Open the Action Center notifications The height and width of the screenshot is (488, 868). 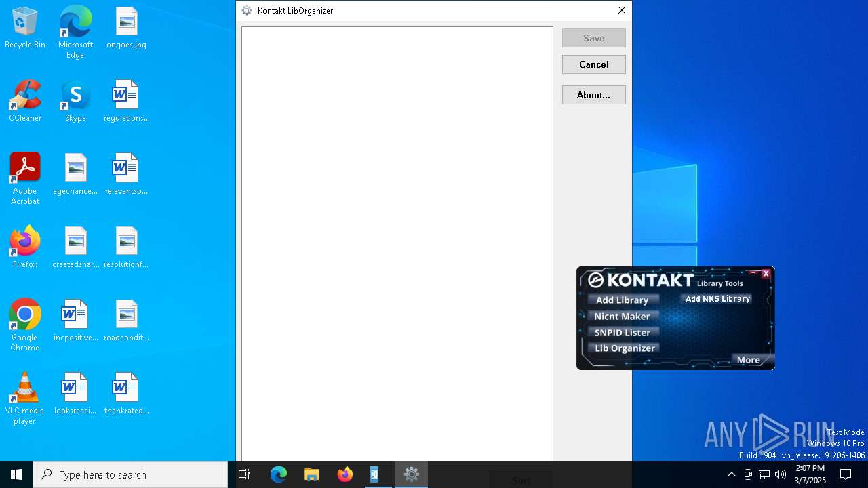(846, 474)
